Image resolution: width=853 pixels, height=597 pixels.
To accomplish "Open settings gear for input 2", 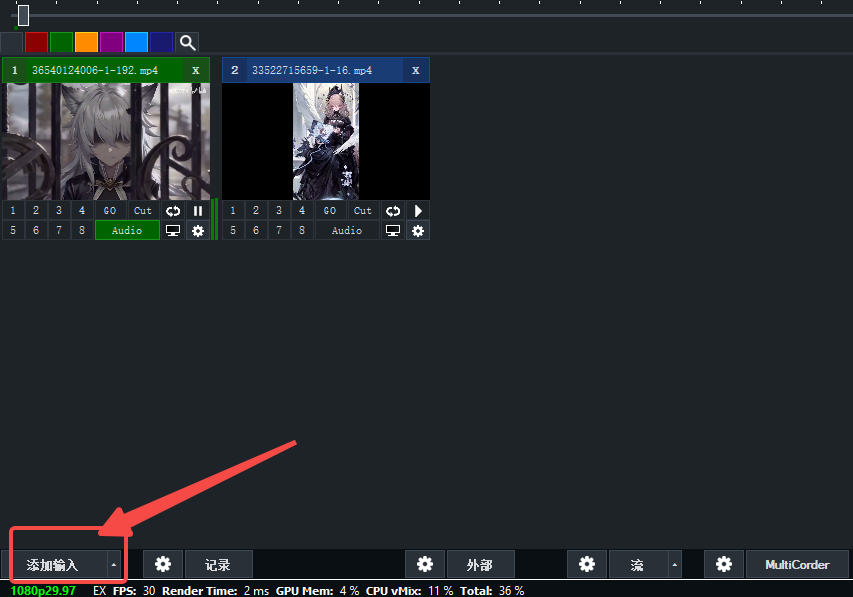I will 418,231.
